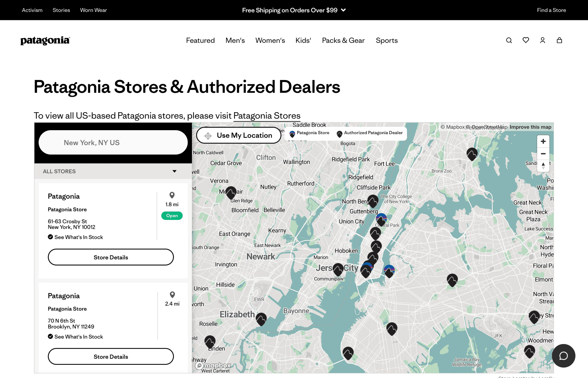588x378 pixels.
Task: Open the Patagonia Stores link
Action: pos(267,115)
